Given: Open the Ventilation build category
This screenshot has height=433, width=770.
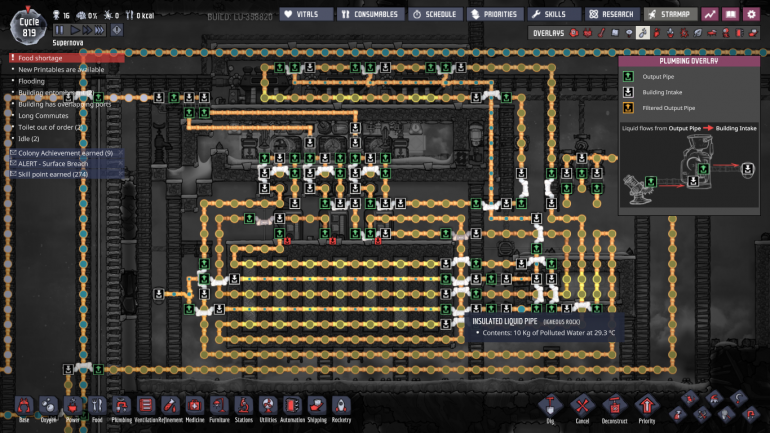Looking at the screenshot, I should tap(146, 408).
